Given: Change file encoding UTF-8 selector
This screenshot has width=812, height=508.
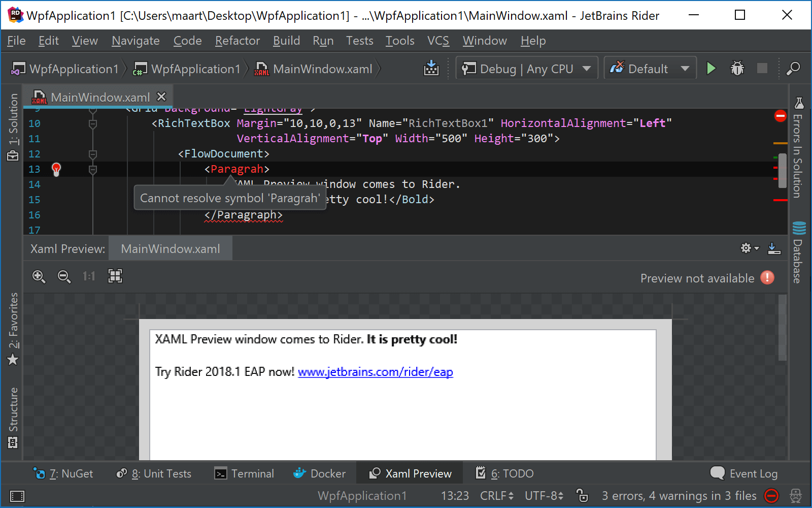Looking at the screenshot, I should (x=544, y=495).
